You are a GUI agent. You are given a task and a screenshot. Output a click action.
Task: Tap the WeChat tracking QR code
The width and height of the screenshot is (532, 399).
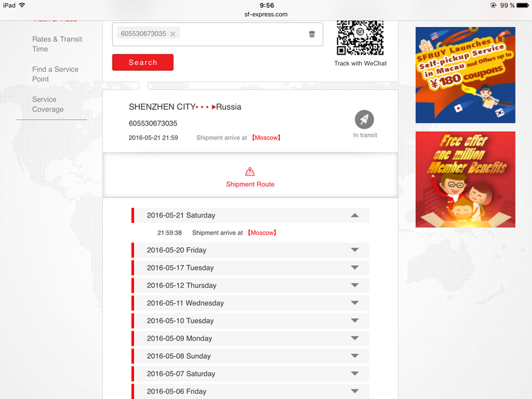360,37
